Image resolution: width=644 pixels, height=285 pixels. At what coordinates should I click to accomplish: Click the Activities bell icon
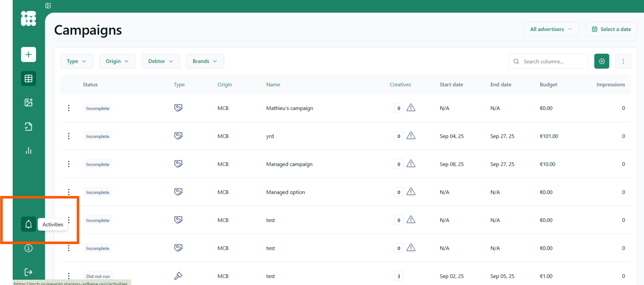28,224
